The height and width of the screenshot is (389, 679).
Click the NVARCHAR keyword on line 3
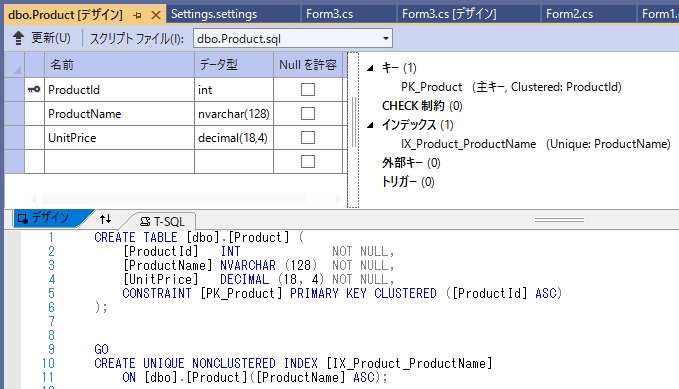[x=248, y=265]
